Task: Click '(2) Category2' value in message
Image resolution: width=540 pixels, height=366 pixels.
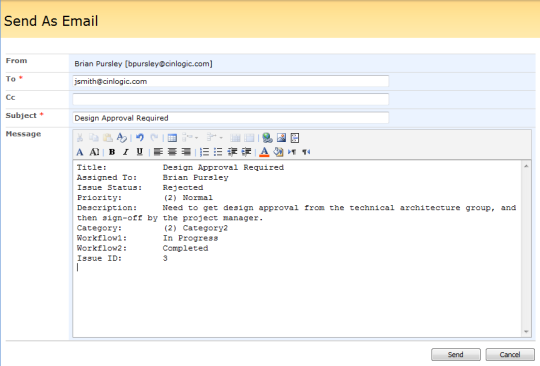Action: pyautogui.click(x=195, y=228)
